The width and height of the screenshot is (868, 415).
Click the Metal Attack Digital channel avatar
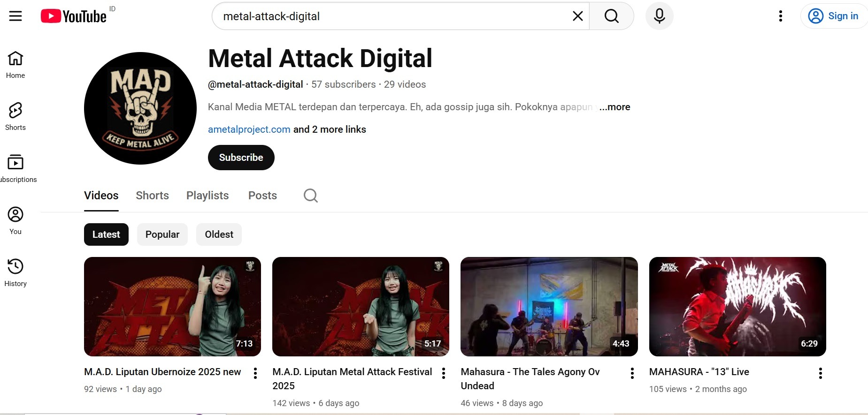140,108
